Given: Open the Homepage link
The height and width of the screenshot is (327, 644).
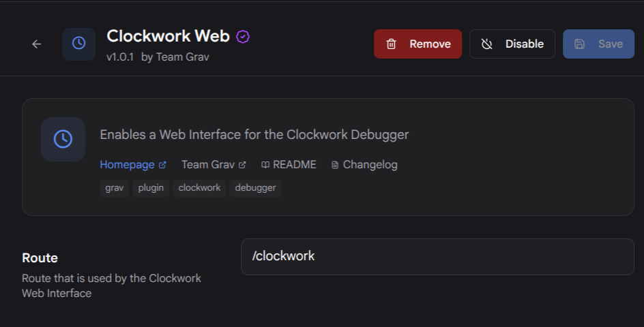Looking at the screenshot, I should 132,165.
